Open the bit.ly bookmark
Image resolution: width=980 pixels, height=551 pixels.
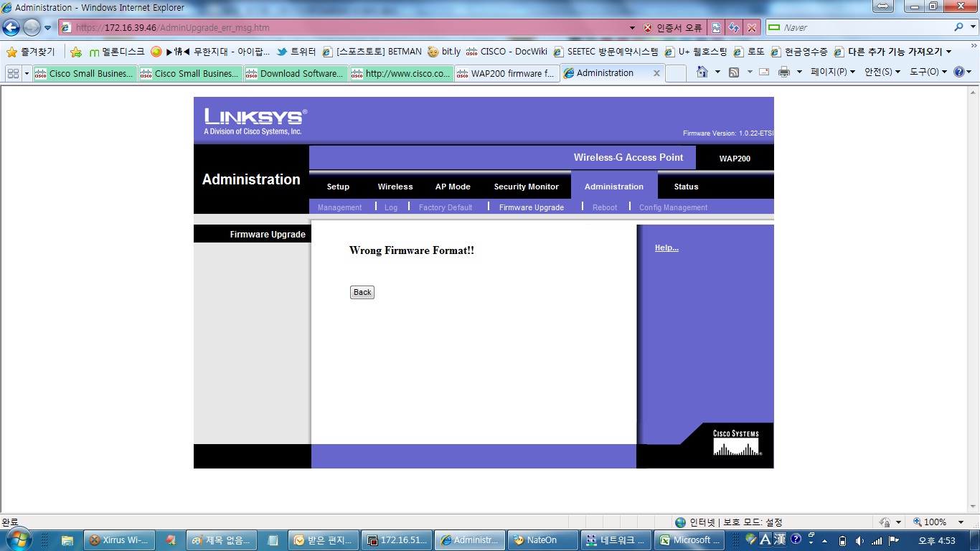tap(444, 52)
